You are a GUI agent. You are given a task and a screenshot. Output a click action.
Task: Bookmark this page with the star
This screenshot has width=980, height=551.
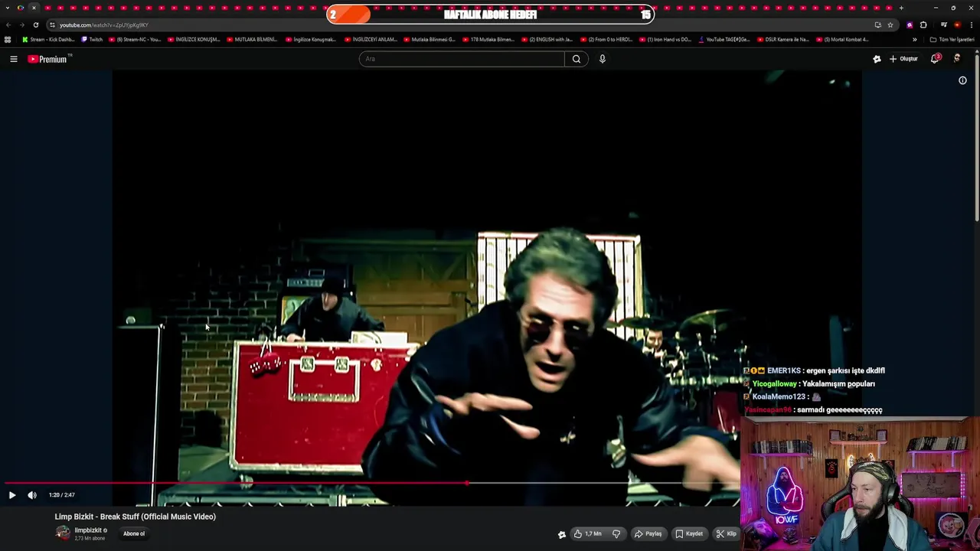click(890, 25)
